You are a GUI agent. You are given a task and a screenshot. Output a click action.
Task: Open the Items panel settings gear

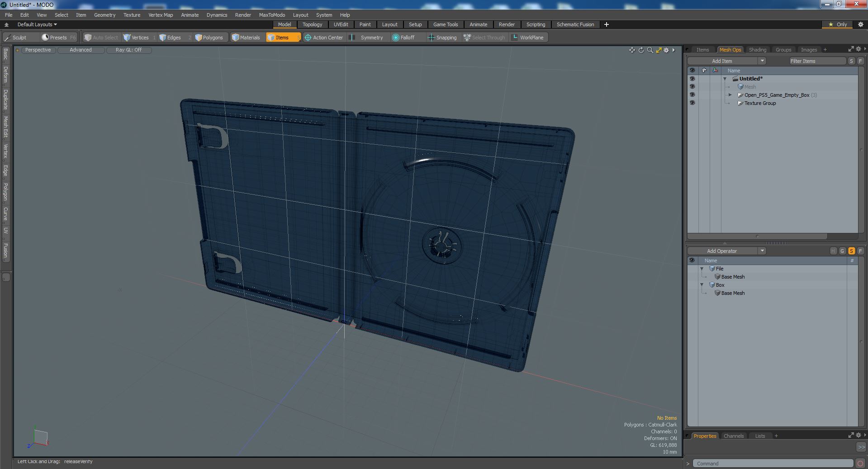859,49
